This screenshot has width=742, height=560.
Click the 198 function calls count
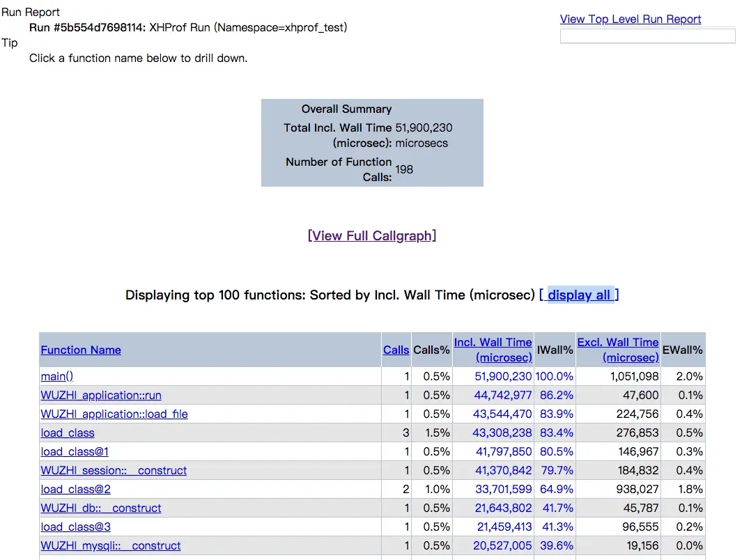[404, 169]
